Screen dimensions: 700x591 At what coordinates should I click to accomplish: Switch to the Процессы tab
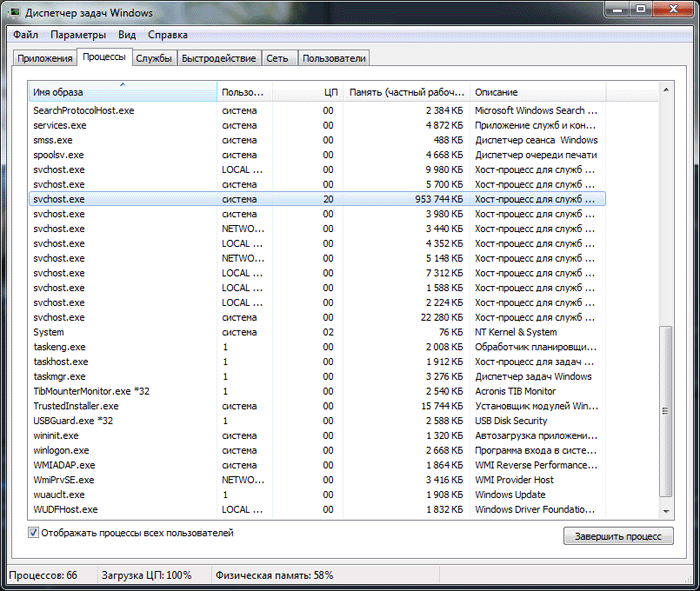click(104, 57)
